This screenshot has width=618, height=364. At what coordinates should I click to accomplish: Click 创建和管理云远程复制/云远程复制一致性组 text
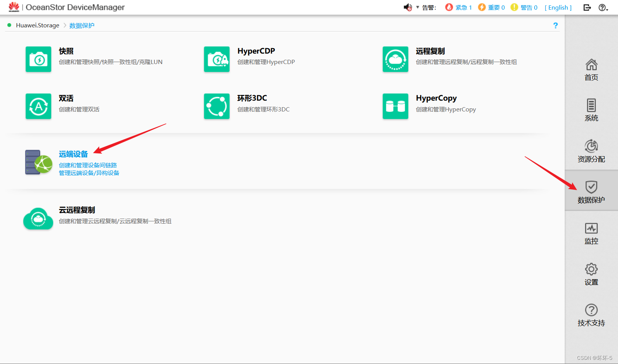[x=115, y=221]
